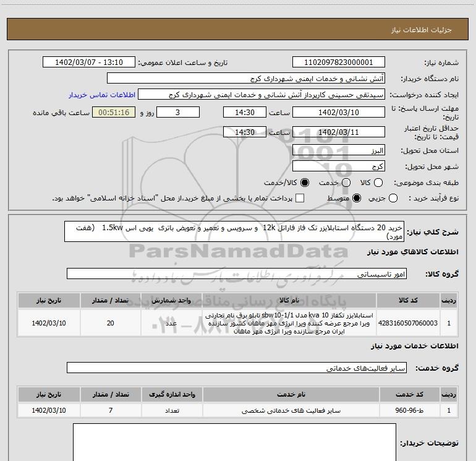The height and width of the screenshot is (461, 476).
Task: Click the price validity time 14:30 field
Action: pos(245,132)
